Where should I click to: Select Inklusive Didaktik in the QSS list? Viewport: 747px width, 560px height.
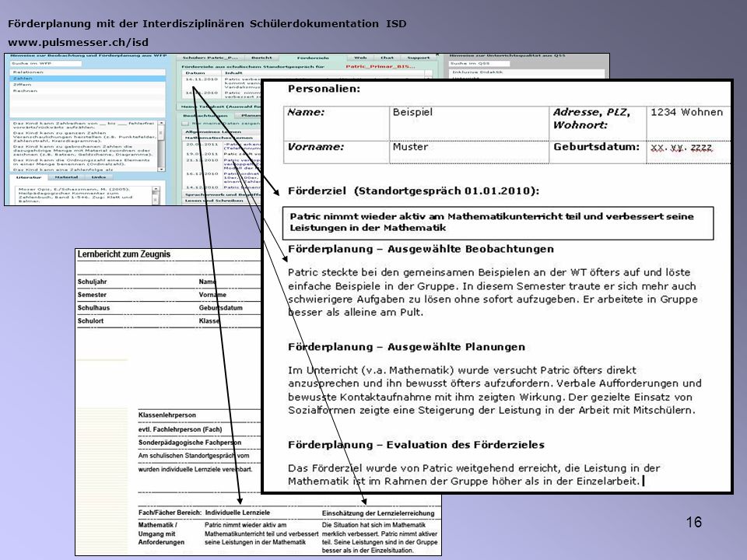[x=527, y=72]
